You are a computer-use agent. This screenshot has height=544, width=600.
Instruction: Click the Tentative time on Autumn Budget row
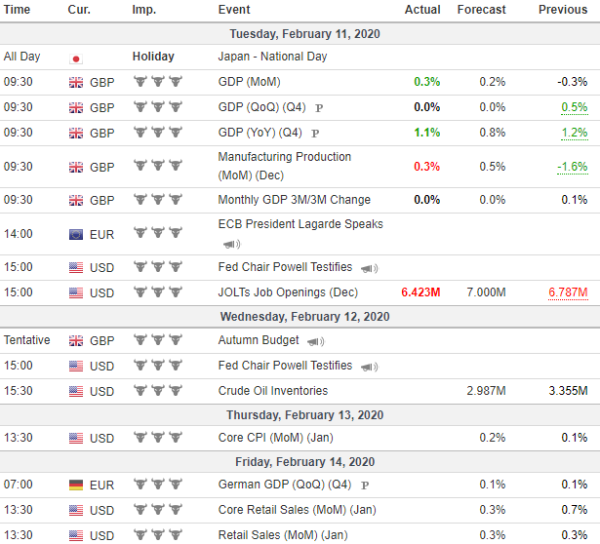pyautogui.click(x=27, y=340)
